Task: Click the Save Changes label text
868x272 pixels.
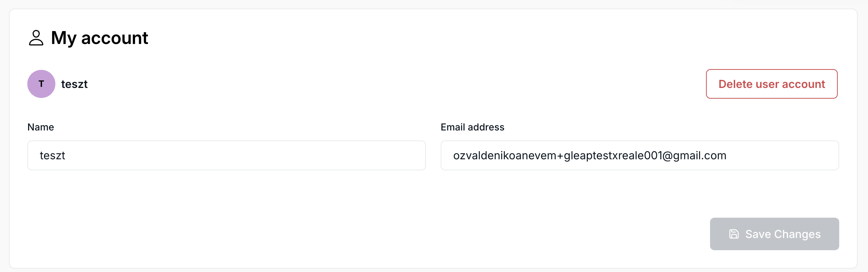Action: (783, 234)
